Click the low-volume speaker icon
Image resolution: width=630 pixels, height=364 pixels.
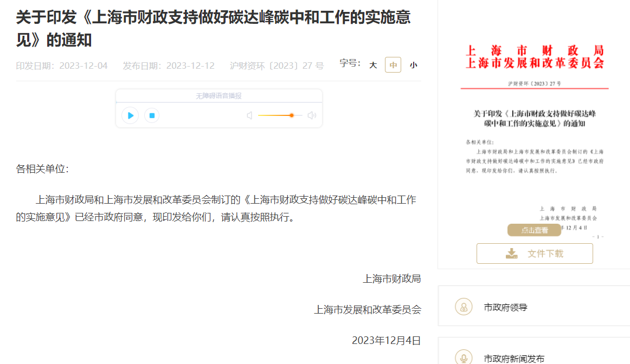tap(249, 115)
